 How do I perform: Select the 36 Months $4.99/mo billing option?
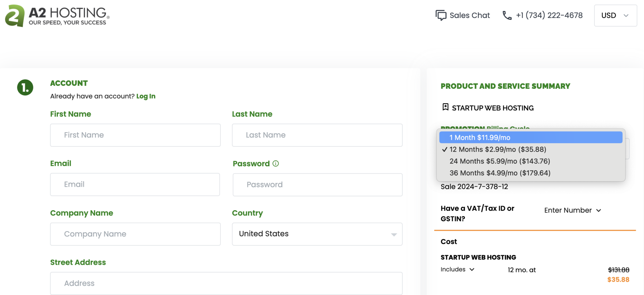[500, 173]
